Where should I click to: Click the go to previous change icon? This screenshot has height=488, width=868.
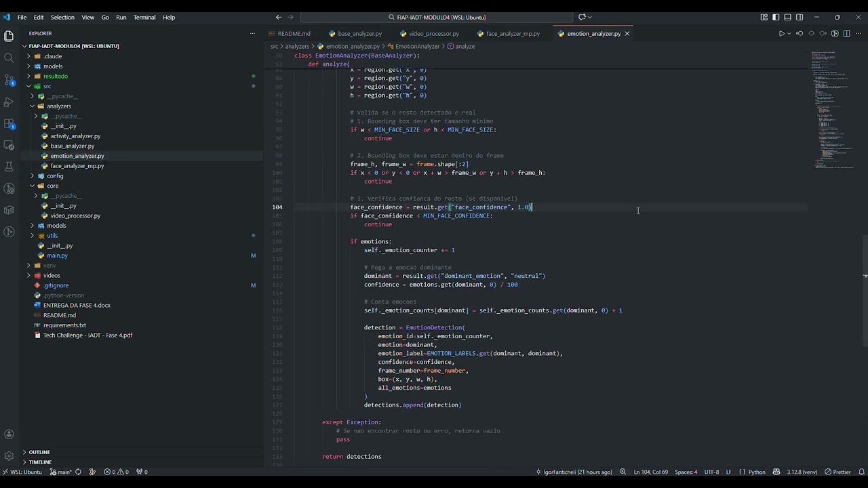800,33
